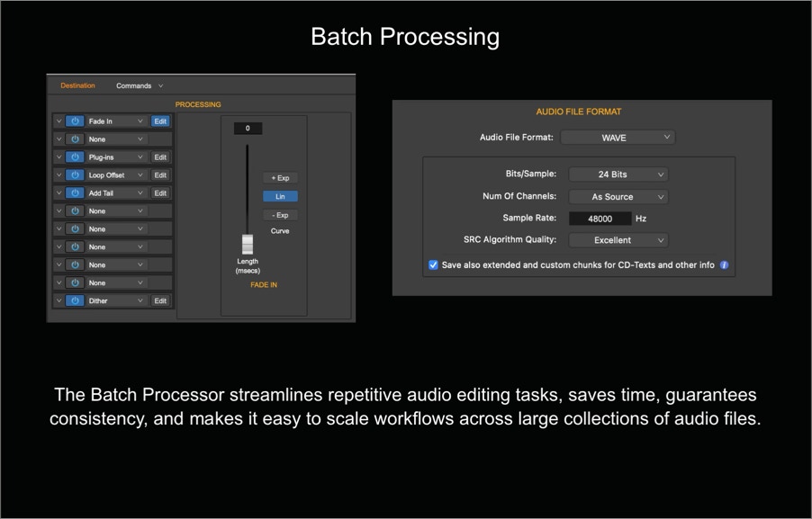Open the Audio File Format WAVE dropdown
The image size is (812, 519).
point(618,138)
